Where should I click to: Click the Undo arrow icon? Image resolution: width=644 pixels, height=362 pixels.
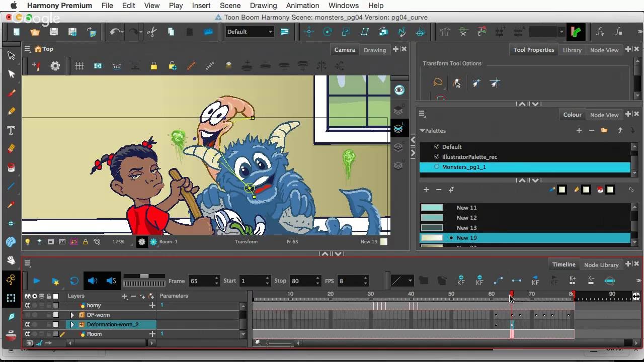click(115, 32)
